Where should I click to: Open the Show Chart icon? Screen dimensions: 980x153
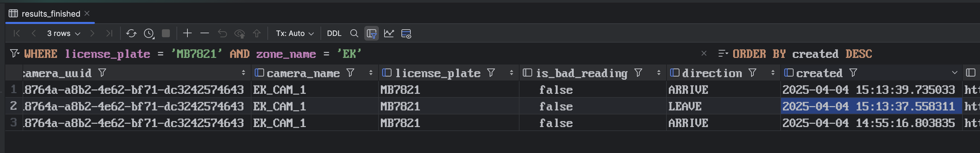coord(389,34)
